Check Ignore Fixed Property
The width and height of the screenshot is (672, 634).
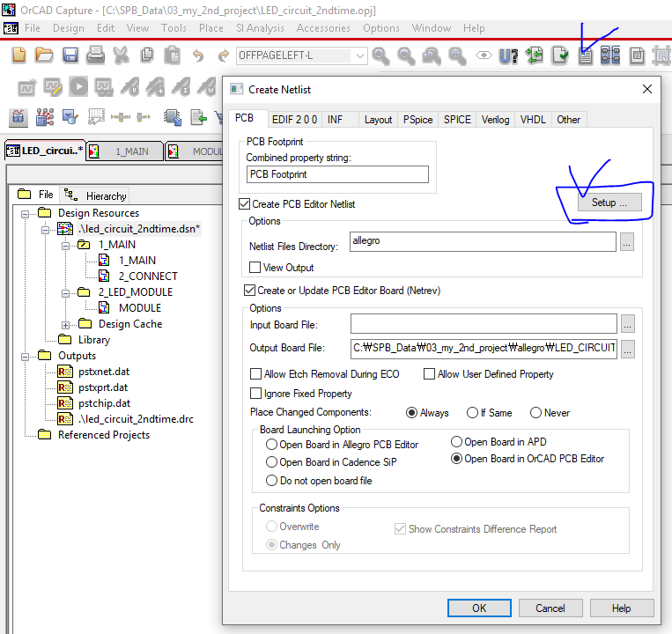tap(256, 394)
